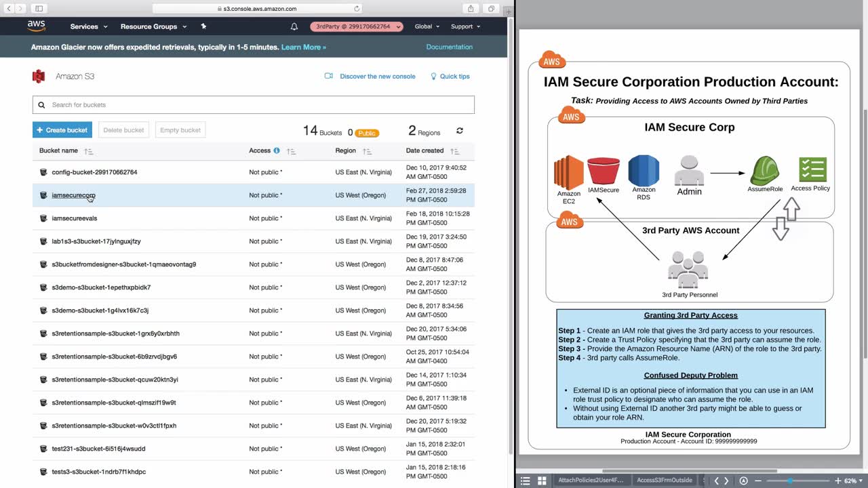Image resolution: width=868 pixels, height=488 pixels.
Task: Sort by Date created icon
Action: click(x=454, y=151)
